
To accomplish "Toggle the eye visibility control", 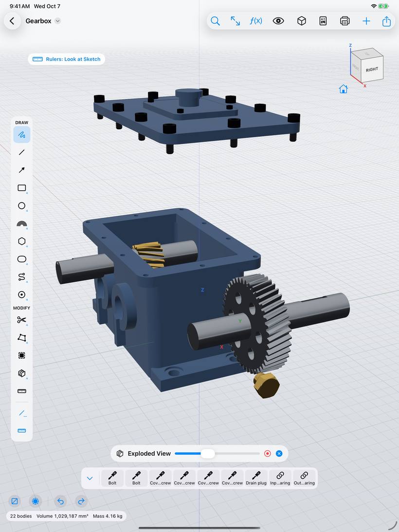I will (278, 21).
